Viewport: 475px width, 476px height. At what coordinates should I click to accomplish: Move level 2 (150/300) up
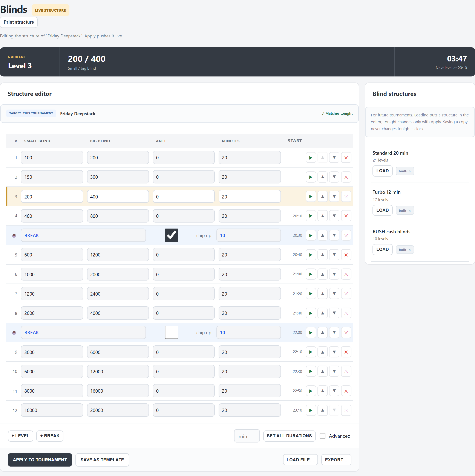pos(322,177)
